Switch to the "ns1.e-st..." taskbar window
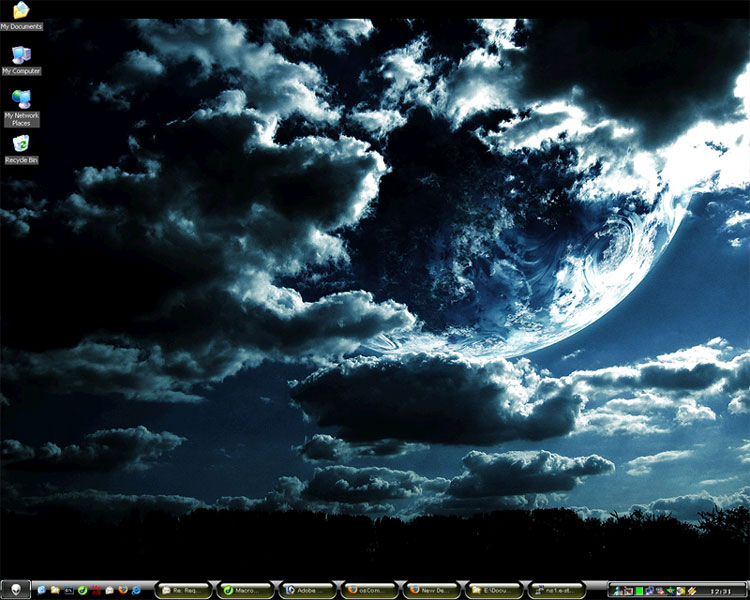The height and width of the screenshot is (600, 750). click(556, 590)
